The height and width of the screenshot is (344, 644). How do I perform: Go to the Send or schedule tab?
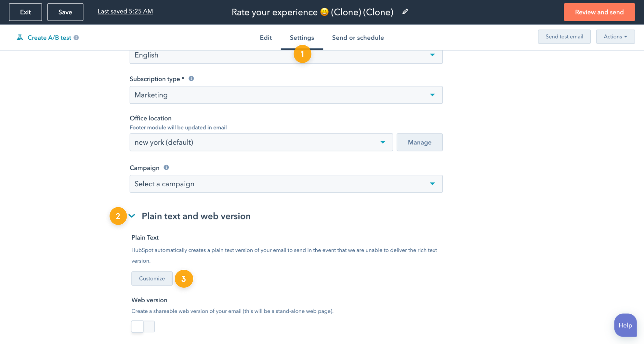click(358, 38)
